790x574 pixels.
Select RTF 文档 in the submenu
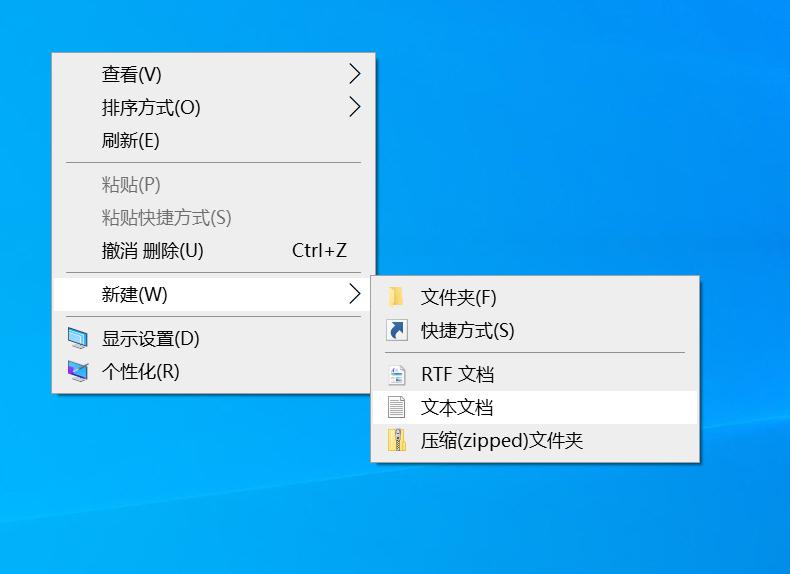pyautogui.click(x=535, y=374)
